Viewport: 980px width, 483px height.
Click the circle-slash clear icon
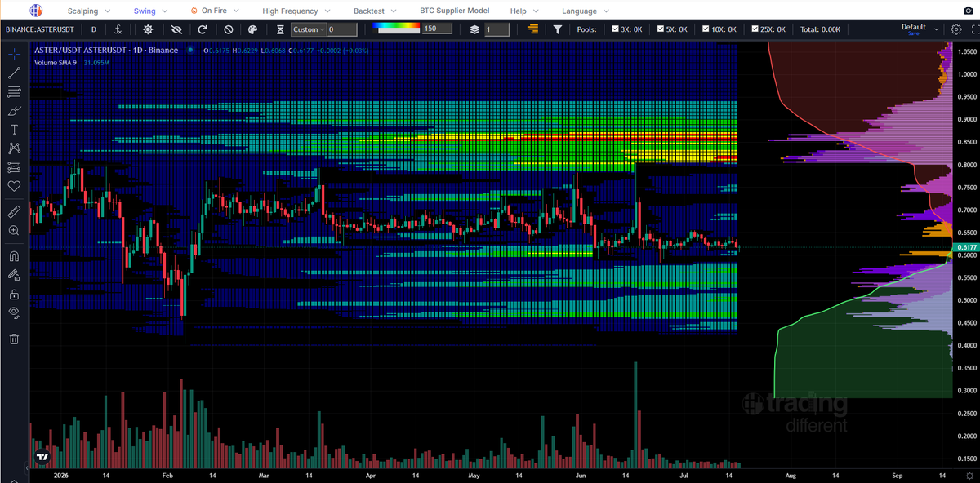[x=229, y=29]
